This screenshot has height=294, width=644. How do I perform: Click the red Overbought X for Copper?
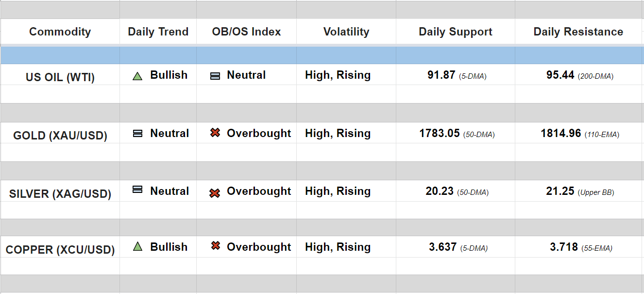(x=216, y=246)
